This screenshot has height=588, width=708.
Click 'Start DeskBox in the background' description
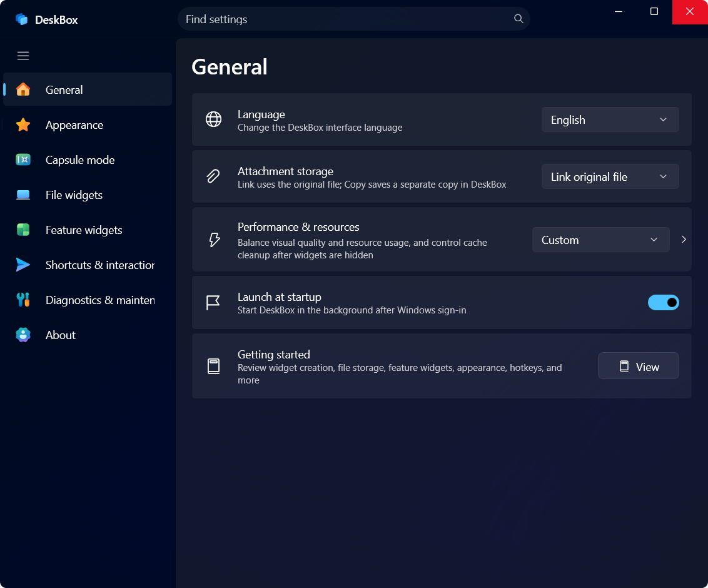point(351,310)
